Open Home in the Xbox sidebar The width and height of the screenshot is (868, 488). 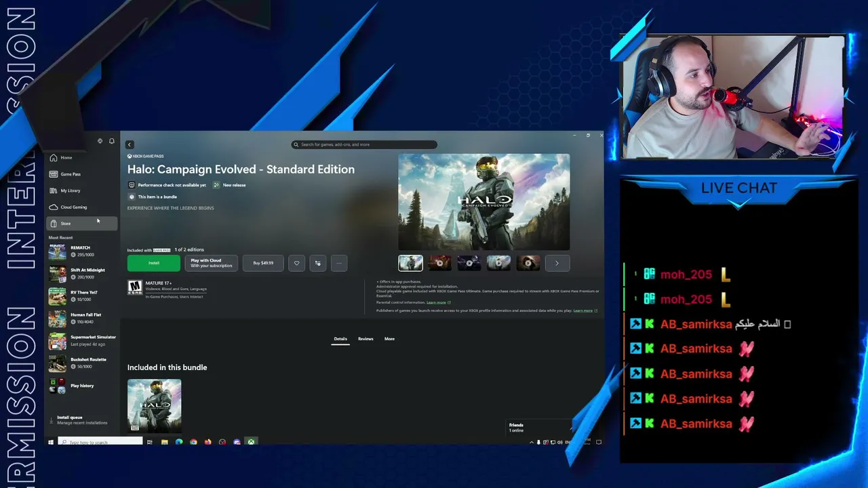pyautogui.click(x=81, y=158)
